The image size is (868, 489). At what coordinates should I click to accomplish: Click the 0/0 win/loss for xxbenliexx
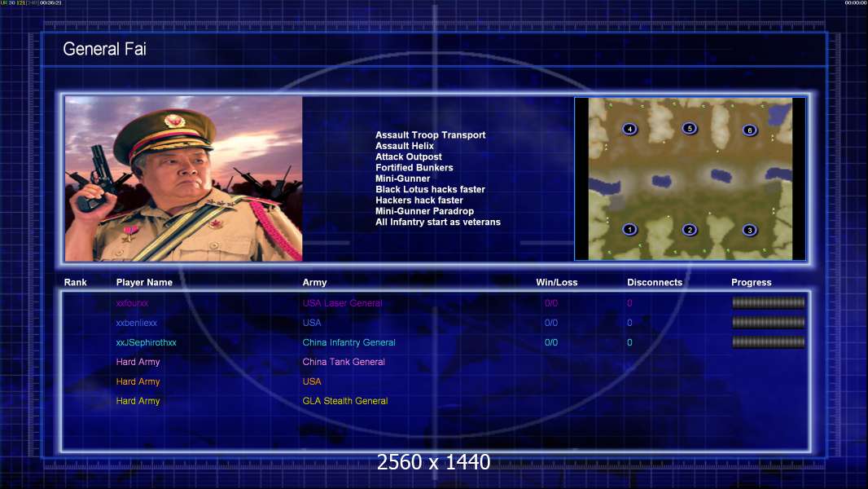coord(550,323)
